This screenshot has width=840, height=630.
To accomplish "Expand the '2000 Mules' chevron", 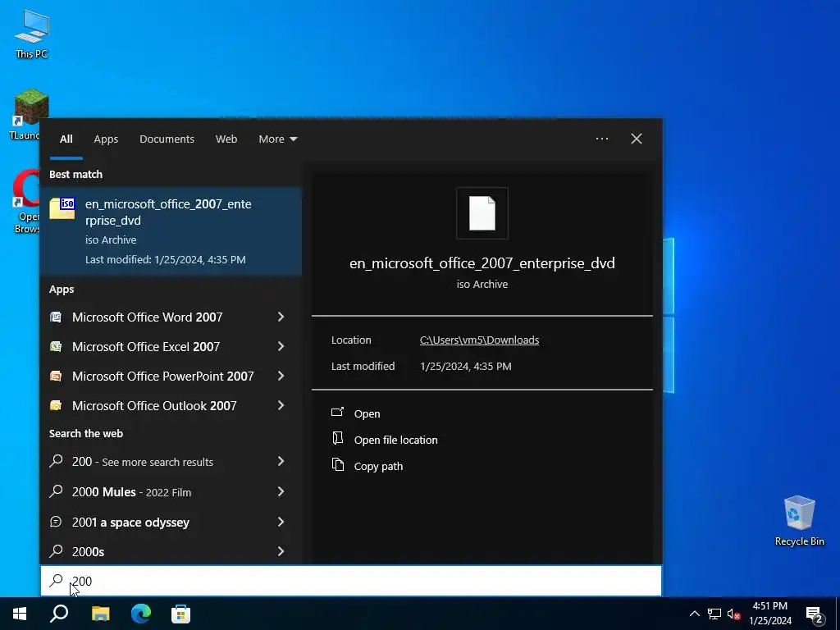I will [281, 492].
